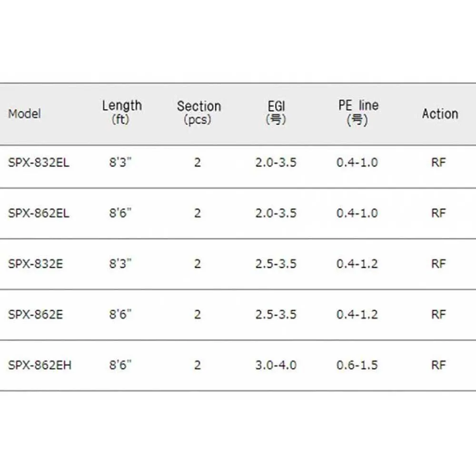The height and width of the screenshot is (476, 476).
Task: Click the 0.6-1.5 PE line value
Action: [357, 366]
